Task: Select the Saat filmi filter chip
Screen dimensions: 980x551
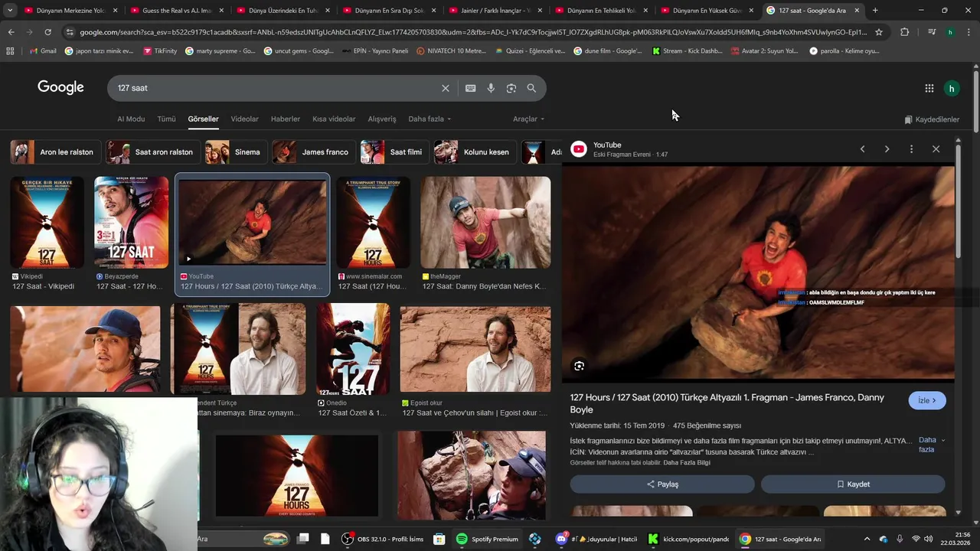Action: pyautogui.click(x=394, y=152)
